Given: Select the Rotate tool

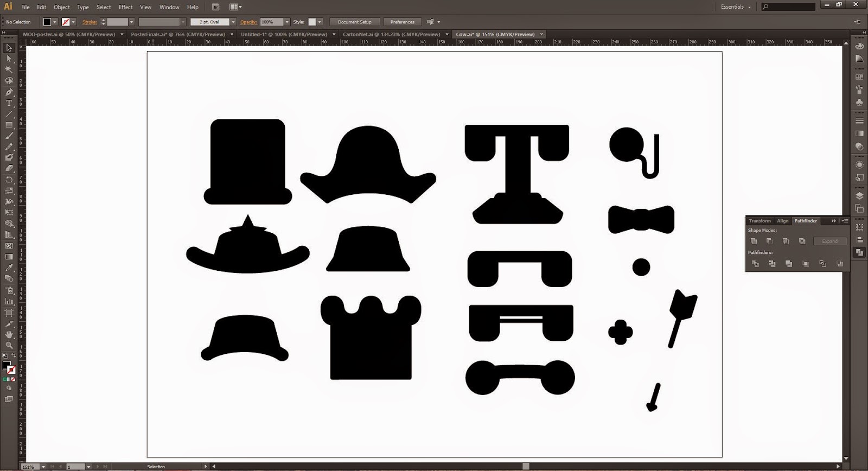Looking at the screenshot, I should click(9, 180).
